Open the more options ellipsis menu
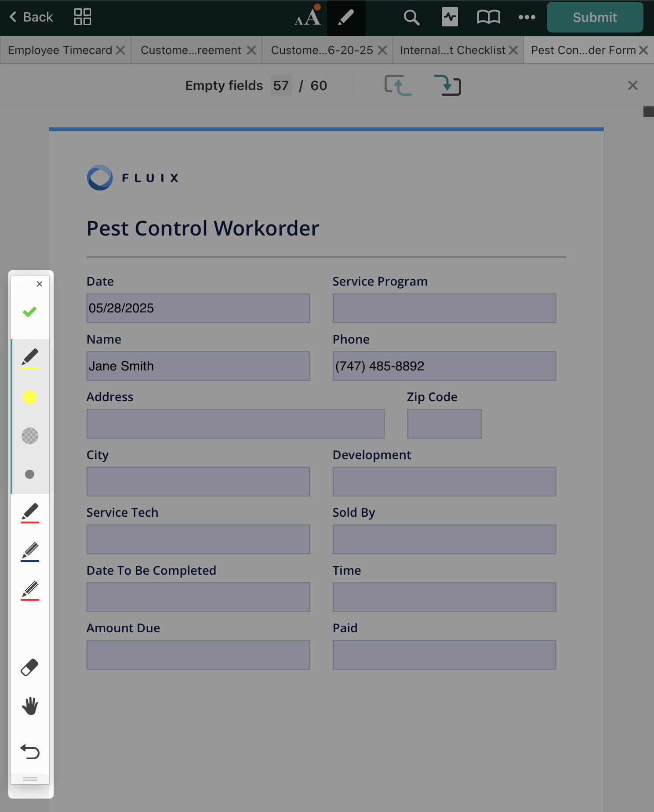The height and width of the screenshot is (812, 654). [x=527, y=18]
